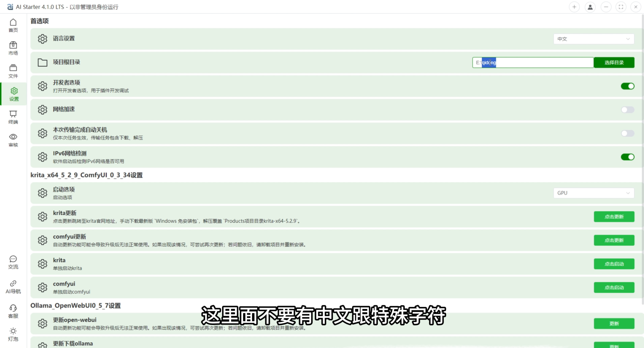The image size is (644, 348).
Task: Click 点击启动 button for comfyui
Action: coord(614,287)
